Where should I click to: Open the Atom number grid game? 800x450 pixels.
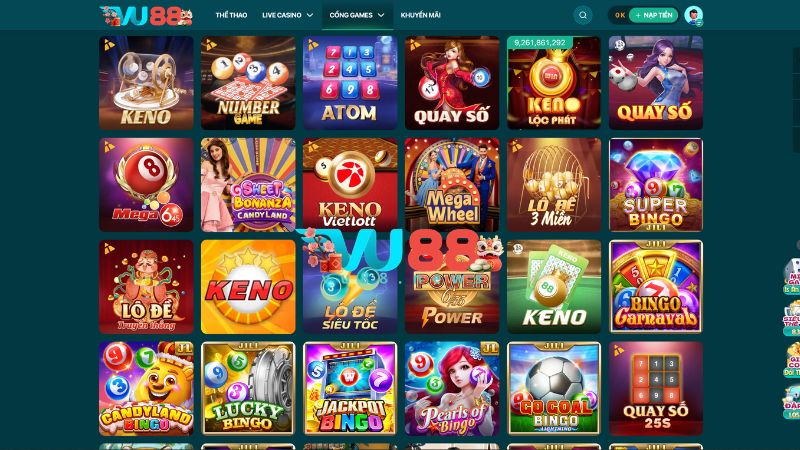[350, 83]
